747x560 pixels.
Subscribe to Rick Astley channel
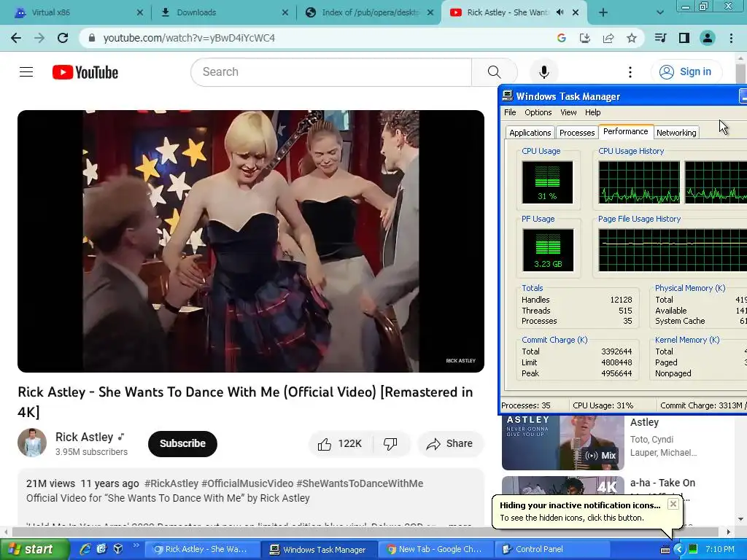(x=182, y=444)
